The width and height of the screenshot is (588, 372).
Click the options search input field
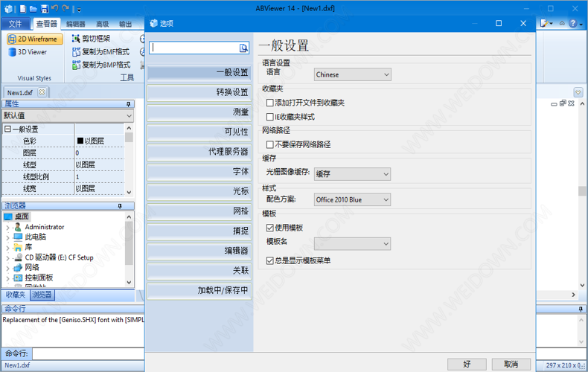tap(194, 48)
